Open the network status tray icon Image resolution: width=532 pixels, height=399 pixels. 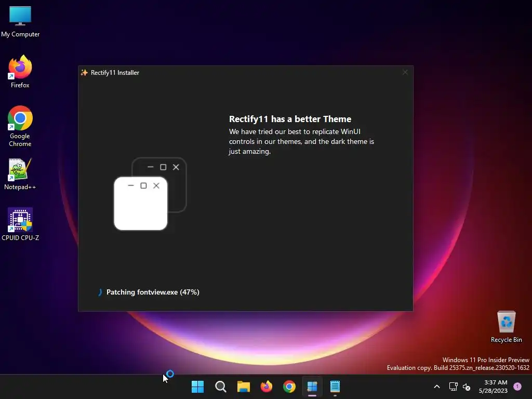453,387
